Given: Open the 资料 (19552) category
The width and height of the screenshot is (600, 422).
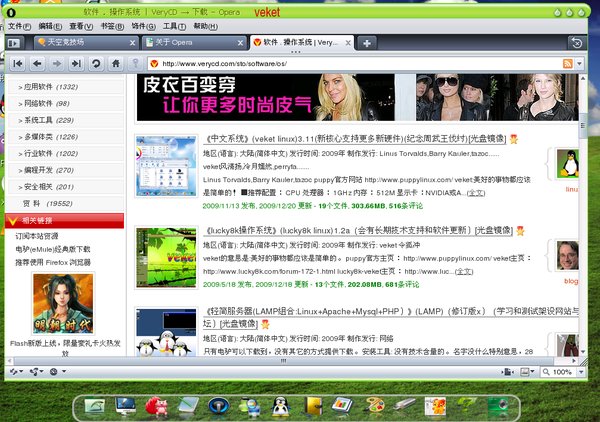Looking at the screenshot, I should [66, 204].
